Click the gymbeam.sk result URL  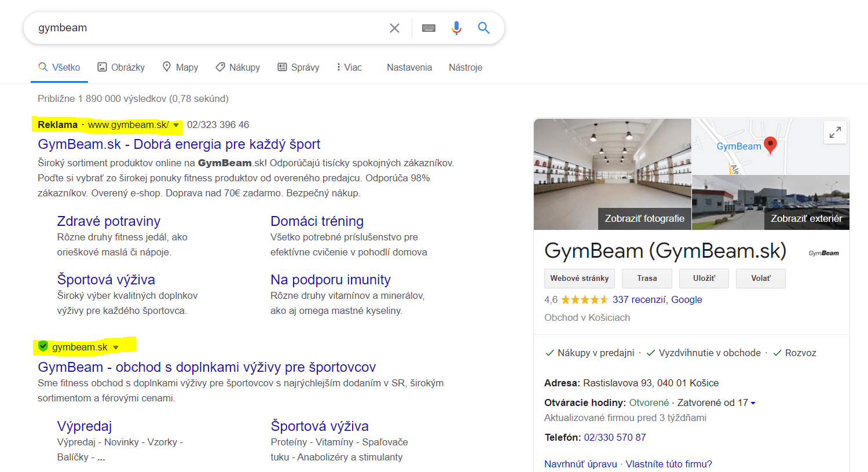[x=80, y=347]
